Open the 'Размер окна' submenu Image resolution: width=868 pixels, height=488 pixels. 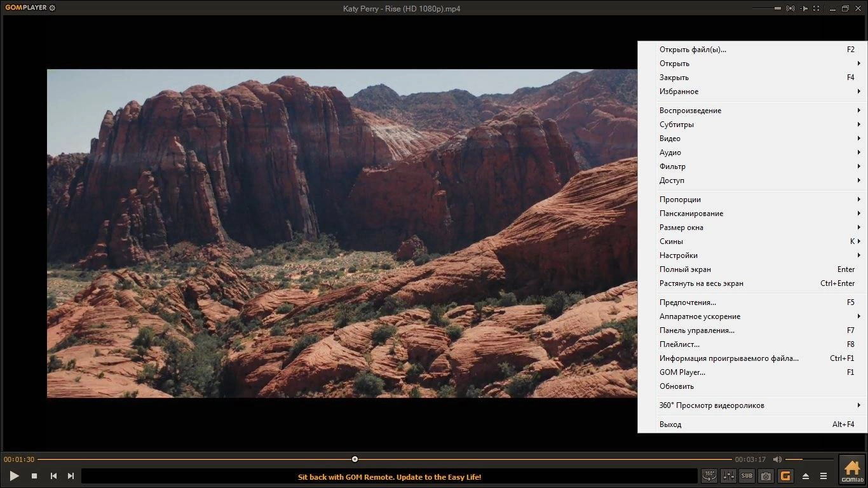click(x=753, y=227)
